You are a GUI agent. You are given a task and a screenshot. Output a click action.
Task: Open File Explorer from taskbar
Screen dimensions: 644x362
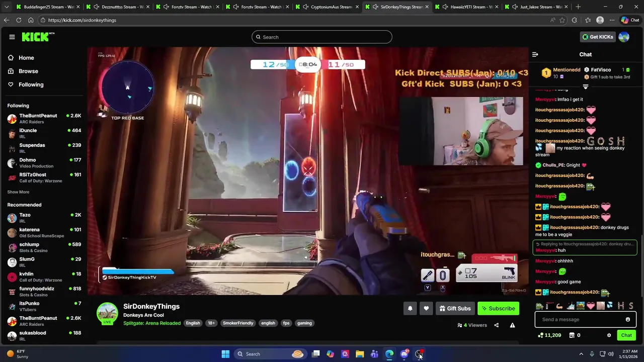tap(360, 354)
